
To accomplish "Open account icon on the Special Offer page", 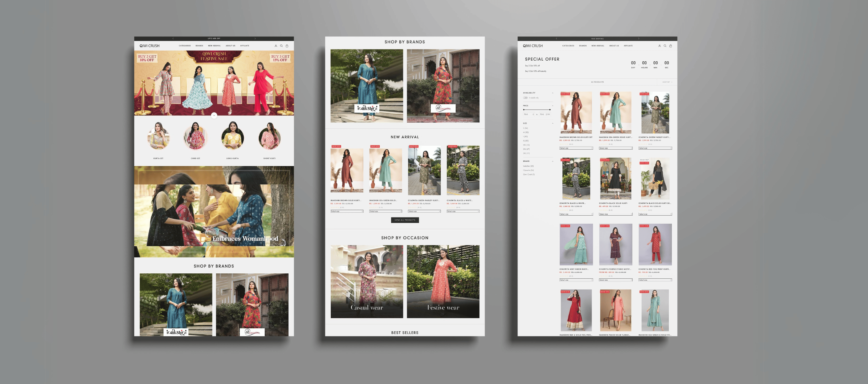I will tap(659, 46).
